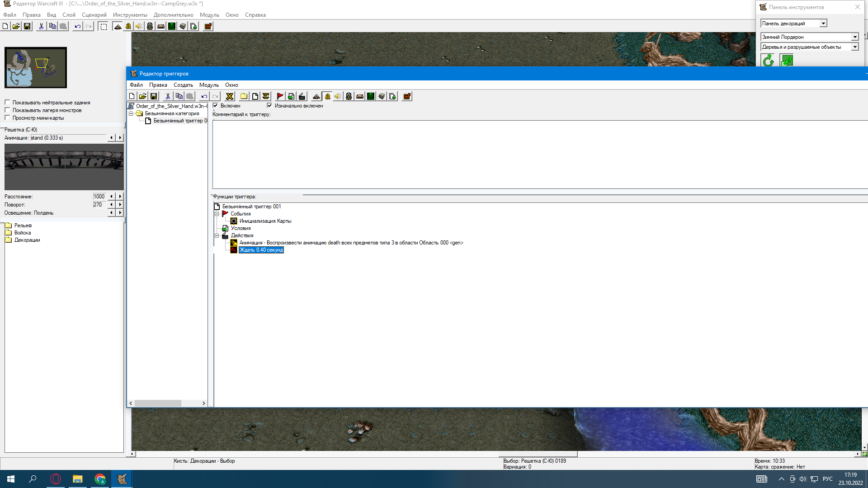Click the trigger comment text field

538,154
